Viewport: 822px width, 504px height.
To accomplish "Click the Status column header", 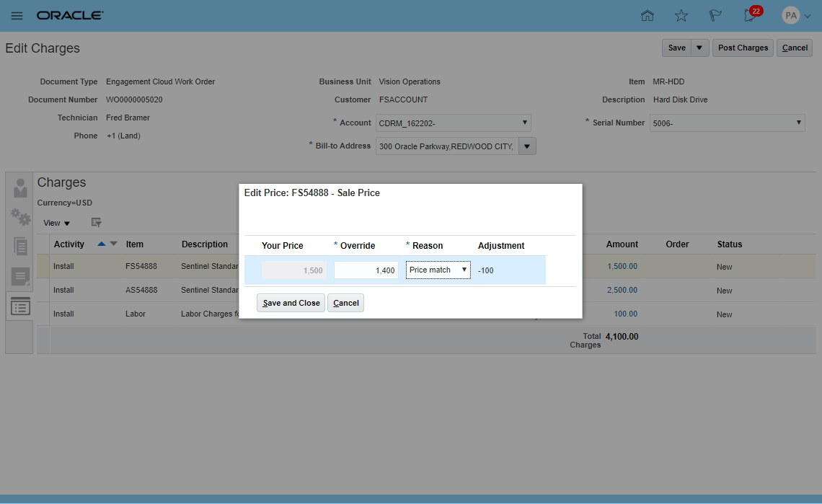I will pyautogui.click(x=729, y=244).
